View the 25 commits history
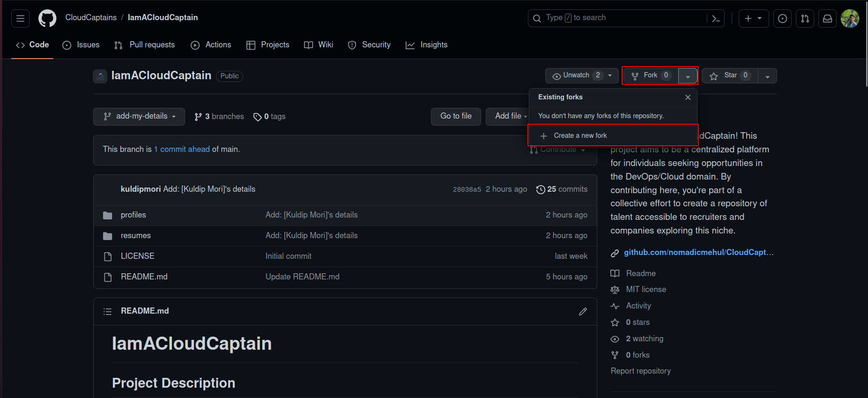868x398 pixels. coord(562,189)
